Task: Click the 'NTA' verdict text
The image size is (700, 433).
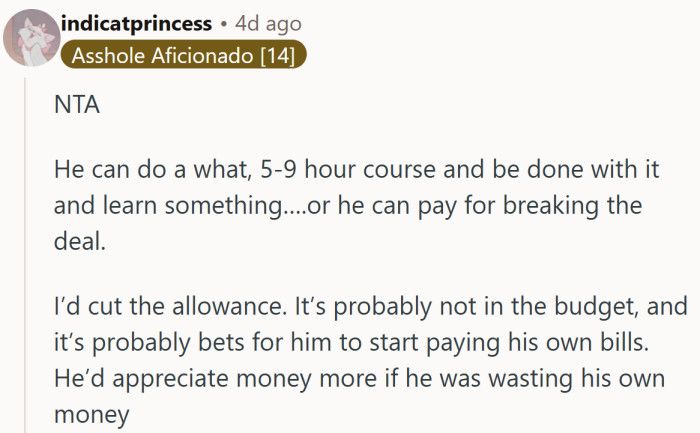Action: pyautogui.click(x=75, y=104)
